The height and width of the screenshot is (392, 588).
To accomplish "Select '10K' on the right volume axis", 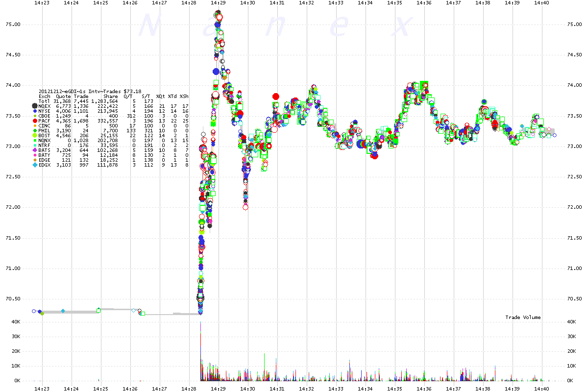I will [572, 366].
